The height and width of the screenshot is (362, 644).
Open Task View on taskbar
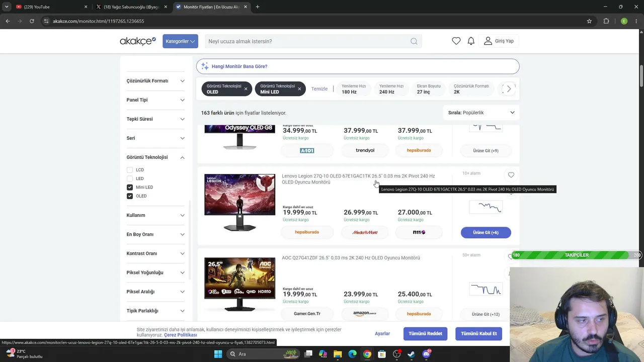[308, 354]
